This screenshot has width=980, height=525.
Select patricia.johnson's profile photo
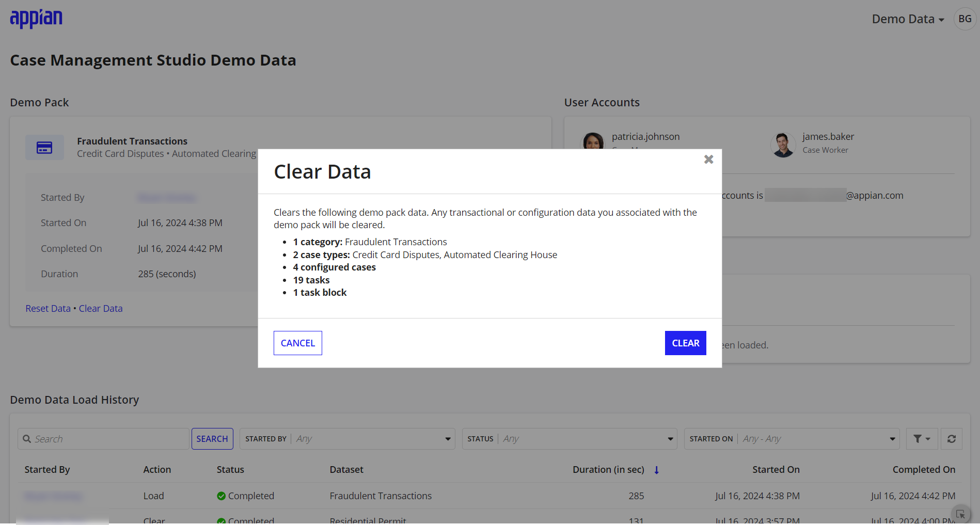point(593,141)
